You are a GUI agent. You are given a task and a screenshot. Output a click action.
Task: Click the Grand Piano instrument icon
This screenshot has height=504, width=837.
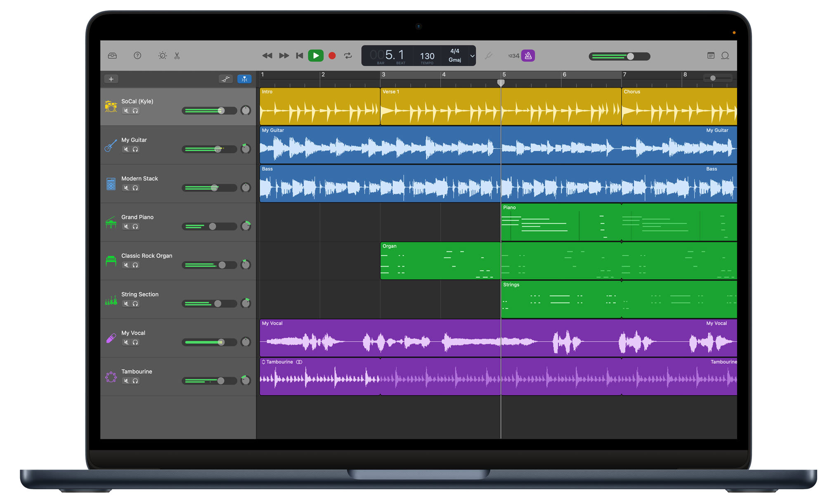pos(111,223)
